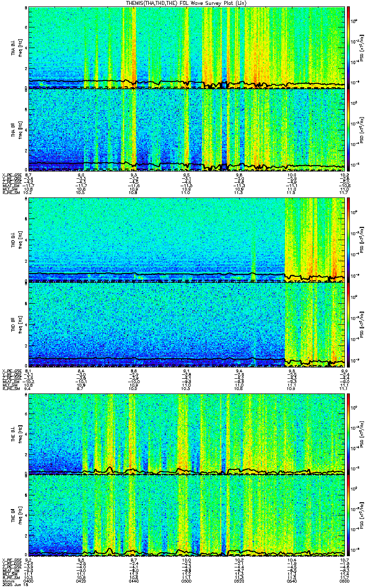Click the 2025 Jun 18 date label
The width and height of the screenshot is (368, 588).
12,585
